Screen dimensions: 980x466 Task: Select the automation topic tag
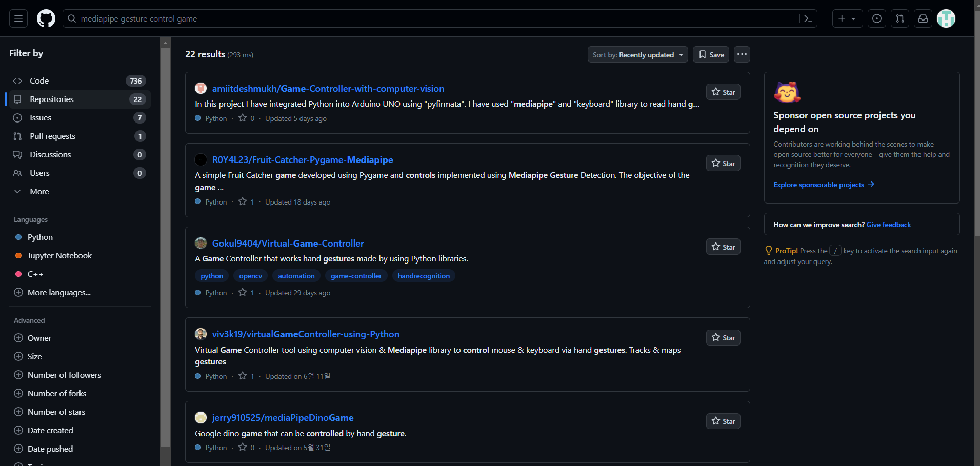pyautogui.click(x=296, y=276)
